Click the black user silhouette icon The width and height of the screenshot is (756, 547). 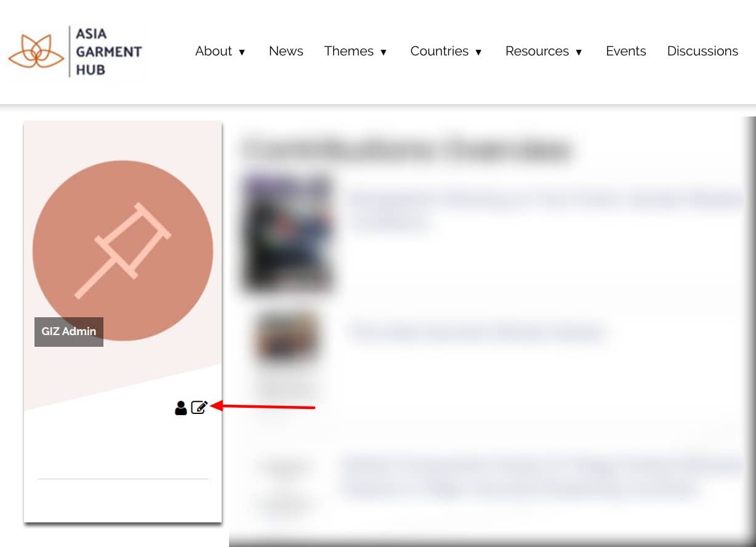[180, 408]
